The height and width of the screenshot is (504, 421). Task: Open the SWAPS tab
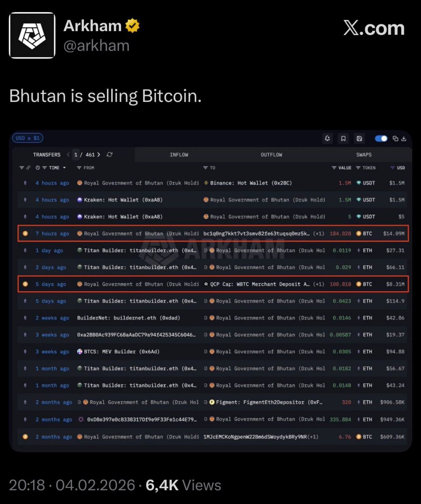[364, 155]
